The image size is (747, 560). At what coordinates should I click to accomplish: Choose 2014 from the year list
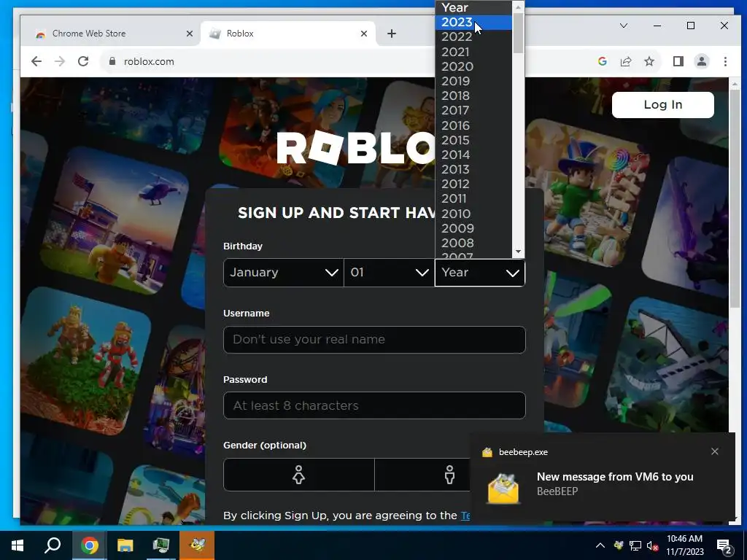[473, 155]
